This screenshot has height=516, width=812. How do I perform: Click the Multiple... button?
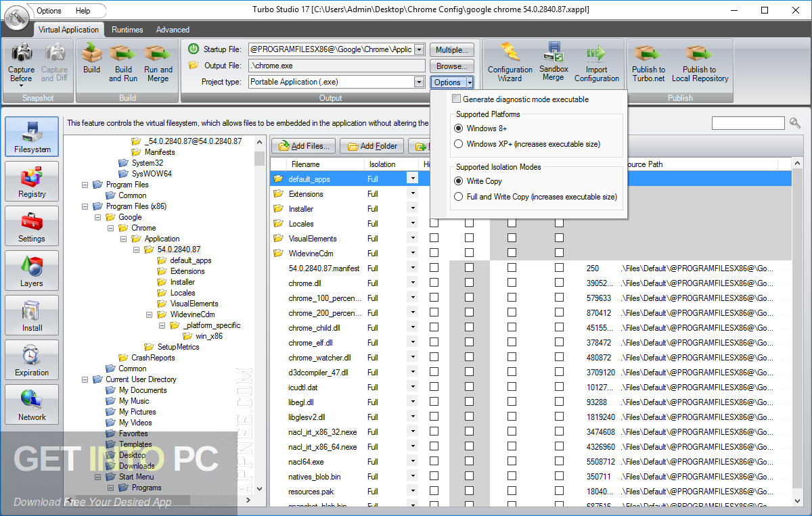(451, 50)
